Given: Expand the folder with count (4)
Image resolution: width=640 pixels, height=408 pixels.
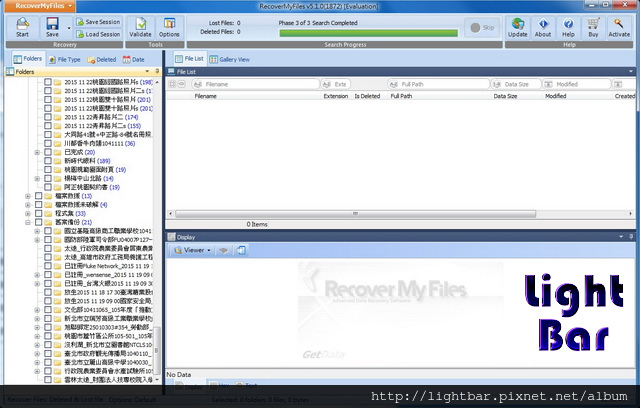Looking at the screenshot, I should 28,205.
